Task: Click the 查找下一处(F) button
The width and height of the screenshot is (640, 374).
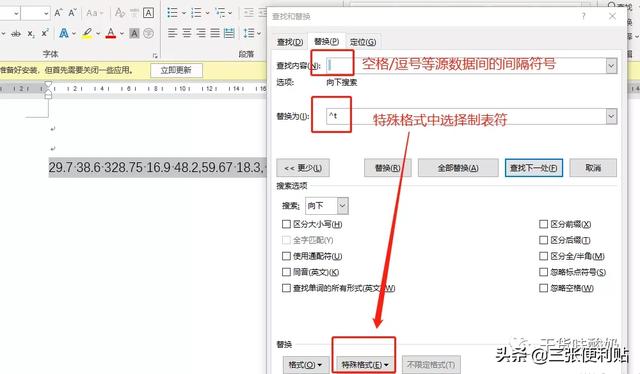Action: [534, 168]
